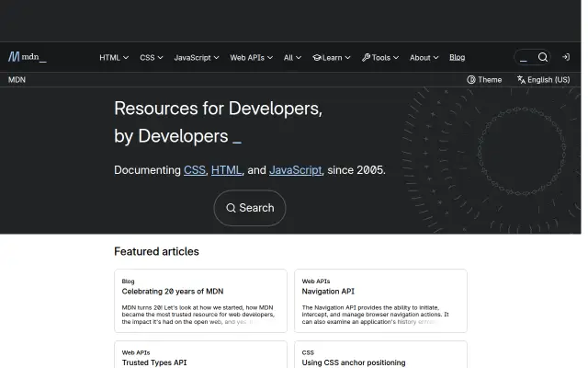Expand the Tools menu chevron
Screen dimensions: 588x368
(x=396, y=57)
